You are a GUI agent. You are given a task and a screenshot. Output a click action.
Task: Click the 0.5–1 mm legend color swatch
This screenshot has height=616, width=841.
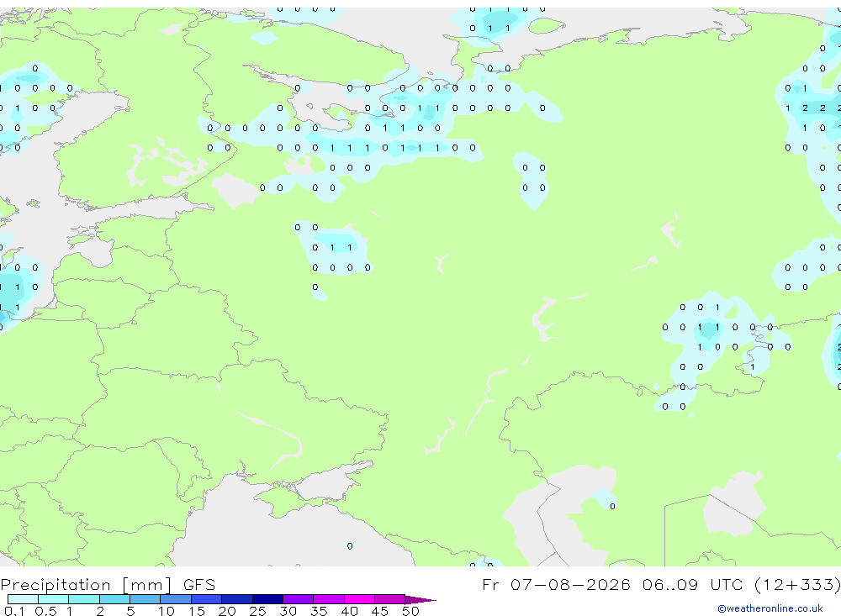pos(53,599)
